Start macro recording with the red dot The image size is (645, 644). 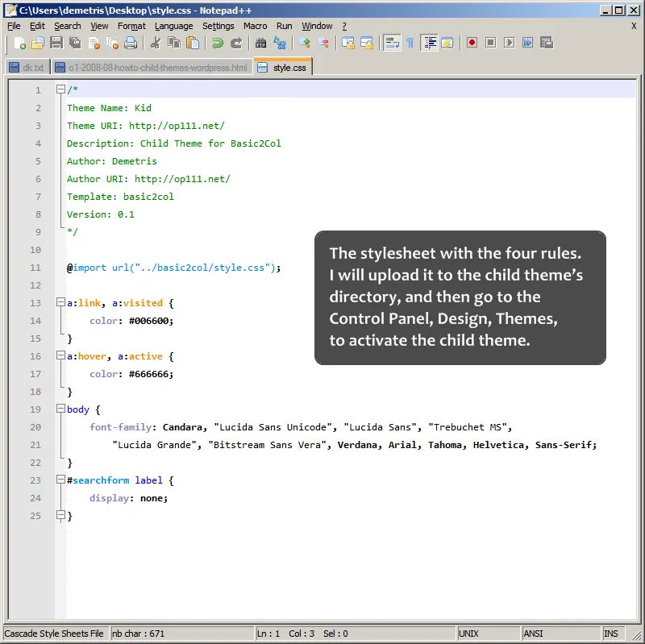click(472, 43)
